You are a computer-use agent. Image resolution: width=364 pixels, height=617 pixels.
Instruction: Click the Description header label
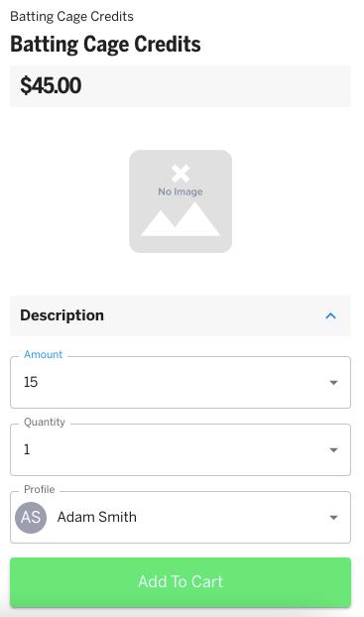61,315
